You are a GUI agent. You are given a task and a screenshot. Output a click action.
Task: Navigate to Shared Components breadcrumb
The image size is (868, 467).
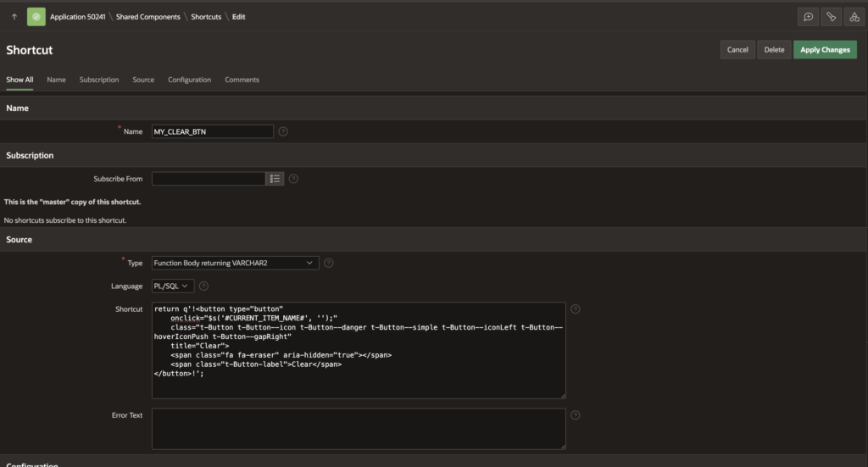coord(147,17)
